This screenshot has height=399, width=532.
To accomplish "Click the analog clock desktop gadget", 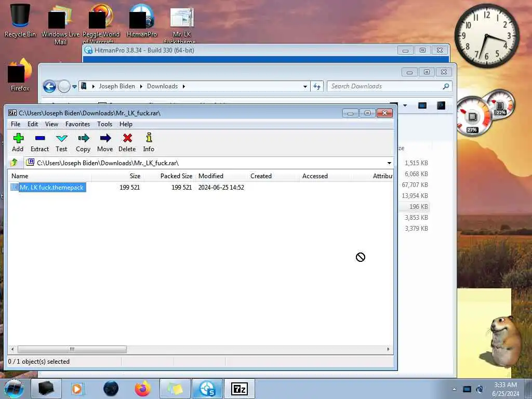I will pyautogui.click(x=486, y=36).
